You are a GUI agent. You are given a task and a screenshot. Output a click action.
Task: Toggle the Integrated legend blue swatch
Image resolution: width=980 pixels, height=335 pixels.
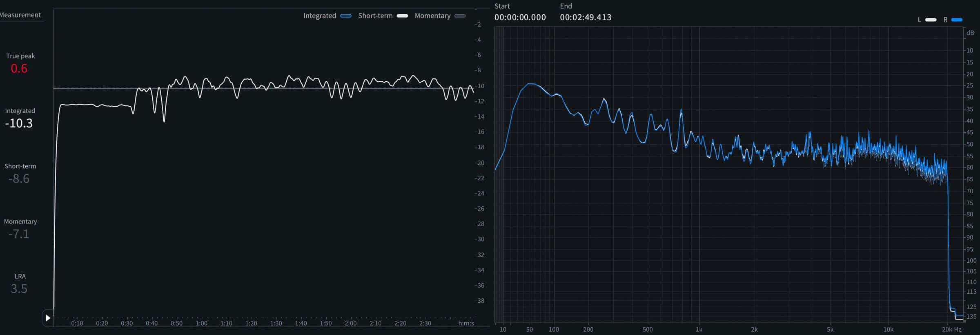[346, 16]
